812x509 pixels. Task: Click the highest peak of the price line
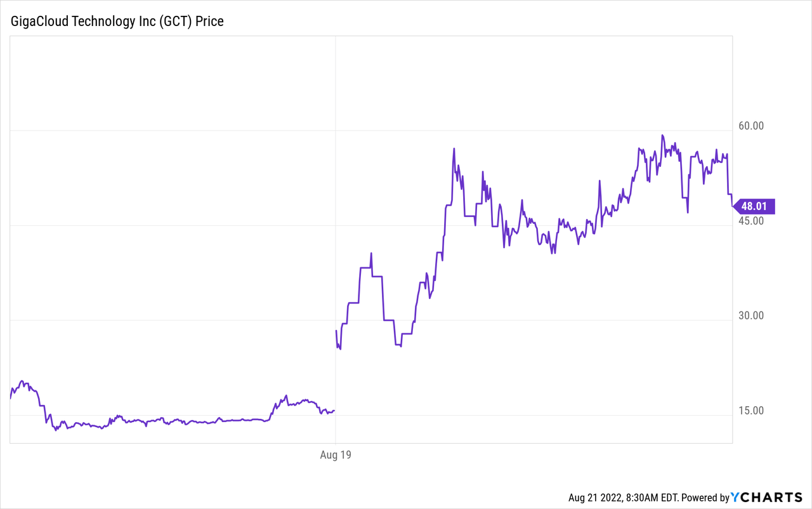coord(662,135)
